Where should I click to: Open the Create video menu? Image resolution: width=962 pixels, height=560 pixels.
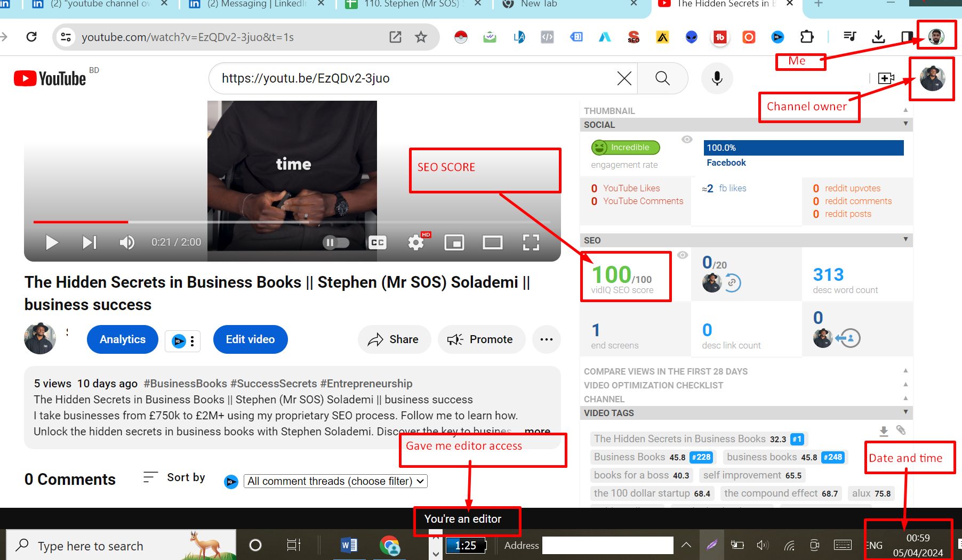tap(886, 78)
